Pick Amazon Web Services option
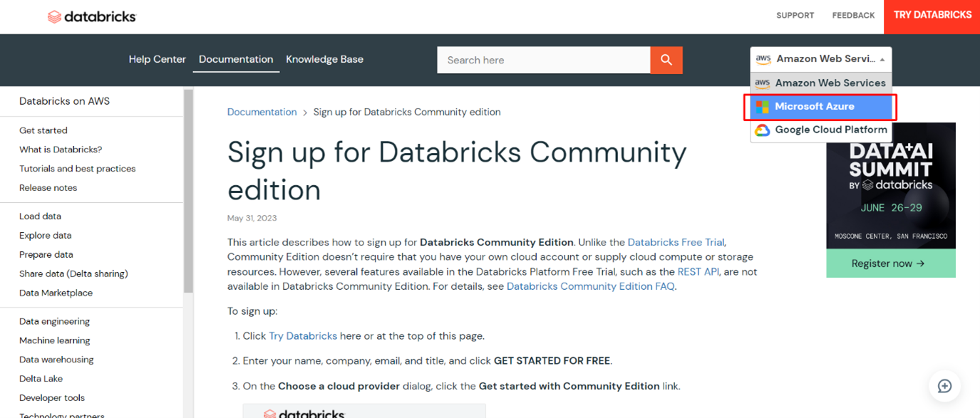 point(830,83)
